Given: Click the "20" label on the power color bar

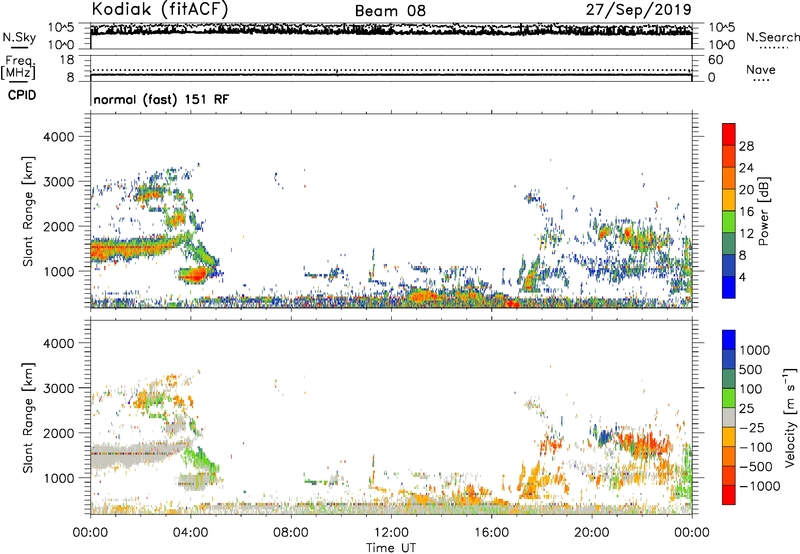Looking at the screenshot, I should point(746,190).
